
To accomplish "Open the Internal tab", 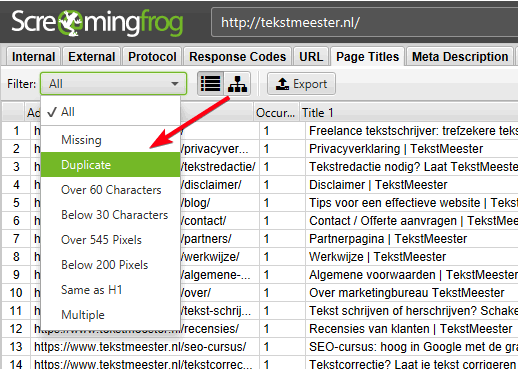I will (x=33, y=57).
